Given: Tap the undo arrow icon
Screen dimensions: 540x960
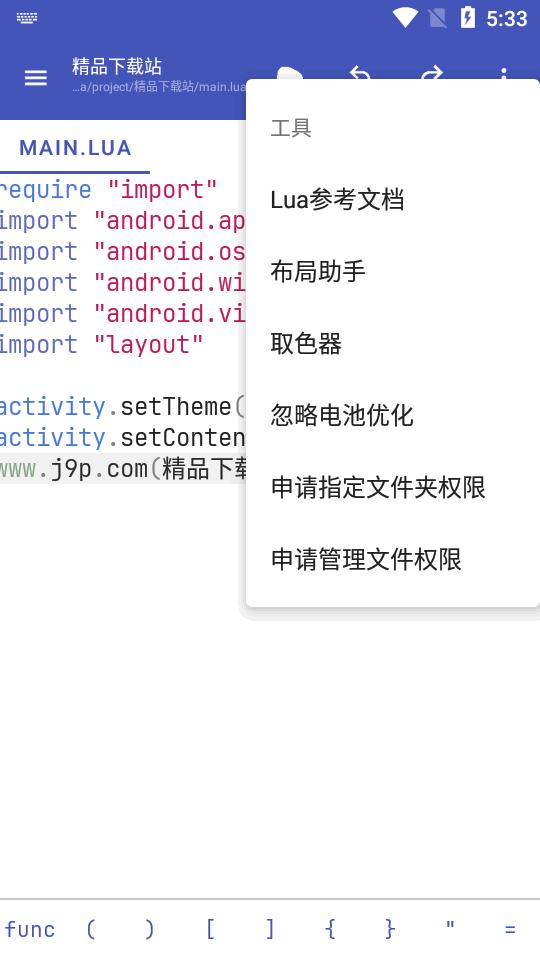Looking at the screenshot, I should pyautogui.click(x=360, y=72).
